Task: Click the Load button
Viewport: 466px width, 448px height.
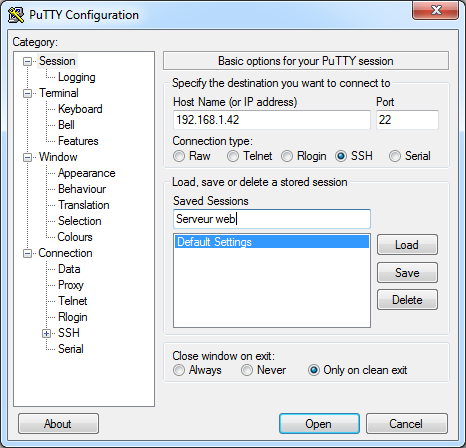Action: [407, 245]
